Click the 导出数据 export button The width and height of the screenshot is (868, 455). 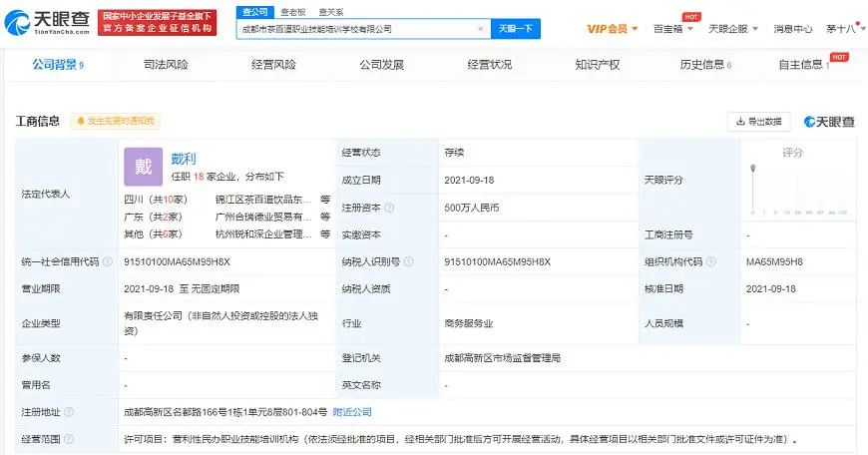pyautogui.click(x=758, y=122)
